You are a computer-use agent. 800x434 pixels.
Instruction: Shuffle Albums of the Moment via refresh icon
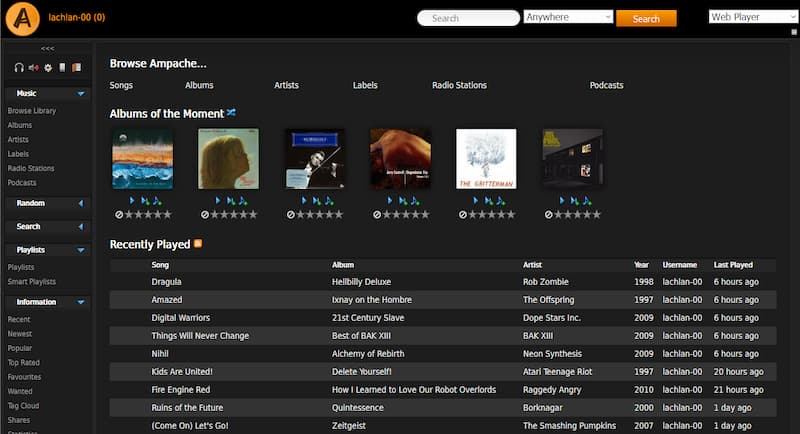click(231, 113)
